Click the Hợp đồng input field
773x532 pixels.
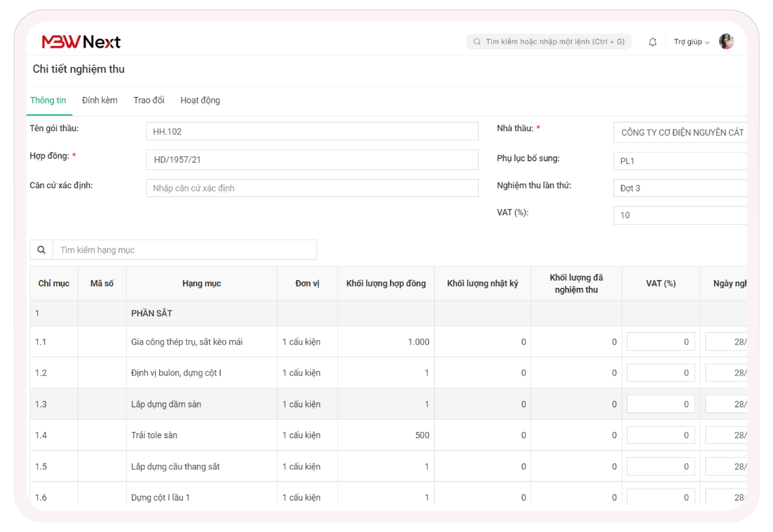click(312, 160)
